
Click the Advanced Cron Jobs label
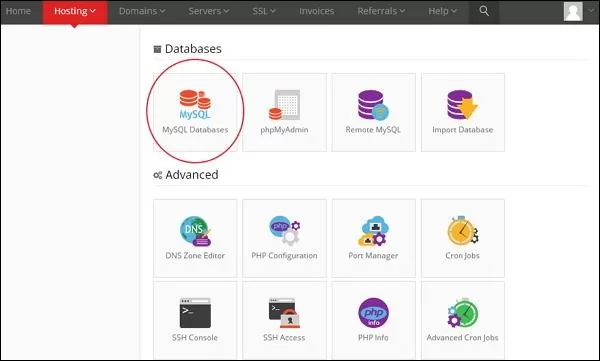(x=463, y=338)
